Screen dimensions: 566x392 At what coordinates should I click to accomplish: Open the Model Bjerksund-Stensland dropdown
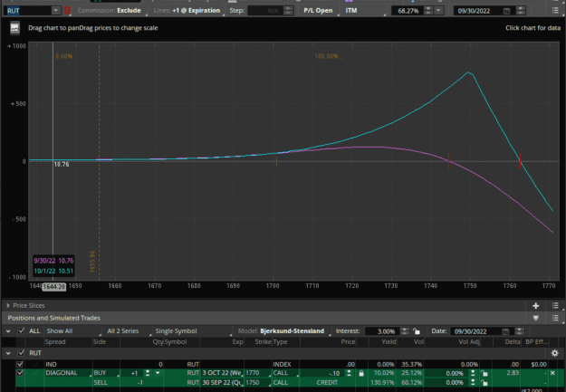(283, 331)
